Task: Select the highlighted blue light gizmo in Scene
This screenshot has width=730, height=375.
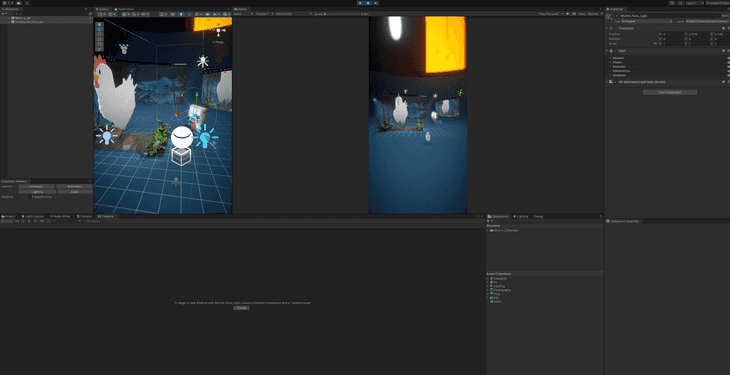Action: click(205, 136)
